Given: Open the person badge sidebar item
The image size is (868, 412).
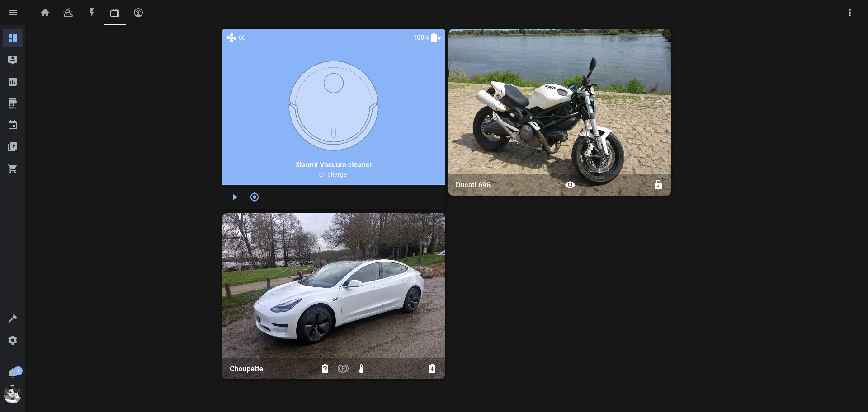Looking at the screenshot, I should point(13,60).
